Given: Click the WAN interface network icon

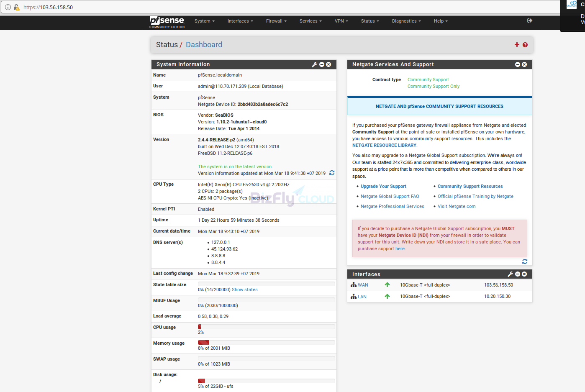Looking at the screenshot, I should 354,285.
